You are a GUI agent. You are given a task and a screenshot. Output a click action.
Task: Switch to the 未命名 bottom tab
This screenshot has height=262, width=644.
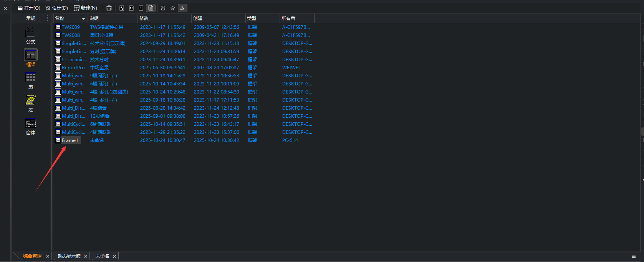103,256
